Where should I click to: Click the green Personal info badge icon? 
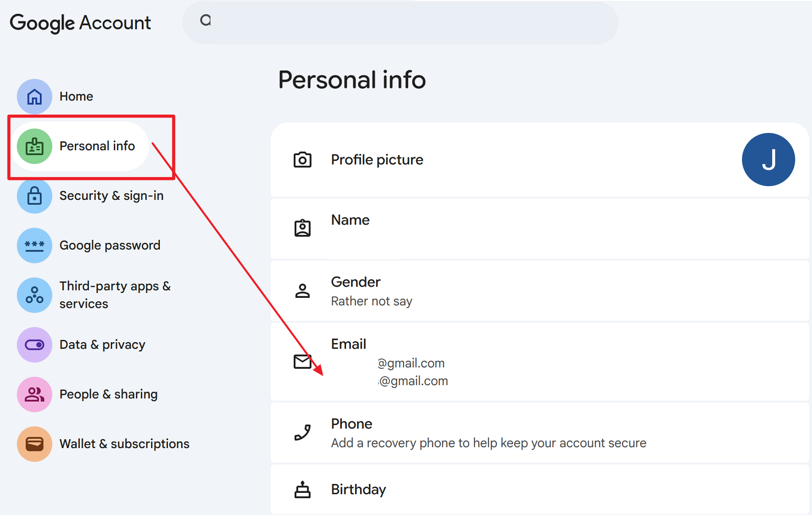pos(34,146)
